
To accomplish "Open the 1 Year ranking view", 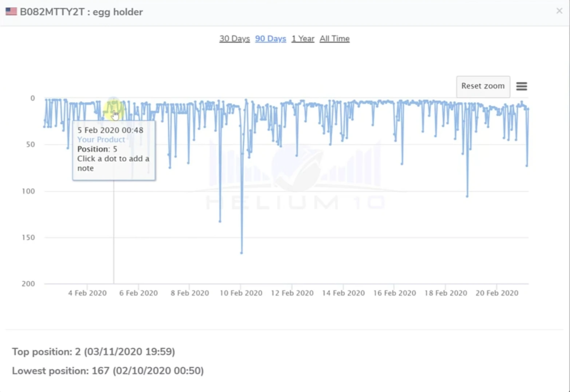I will click(x=302, y=38).
